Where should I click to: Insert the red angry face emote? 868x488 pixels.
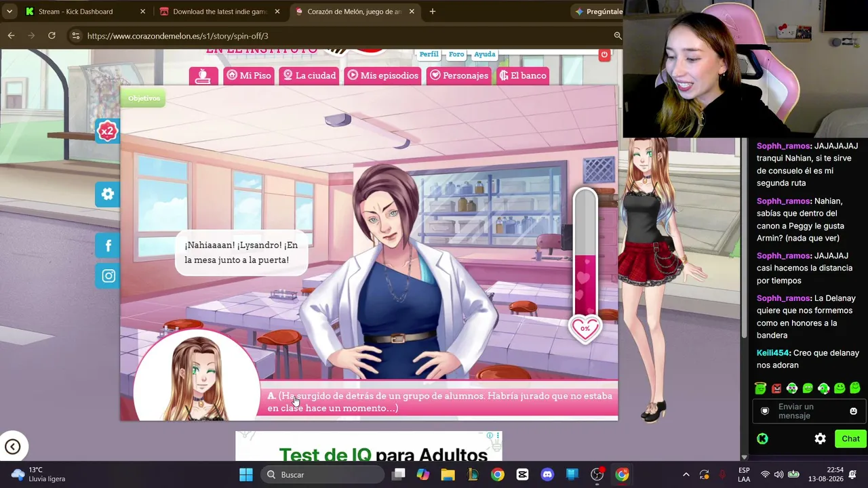[x=776, y=388]
